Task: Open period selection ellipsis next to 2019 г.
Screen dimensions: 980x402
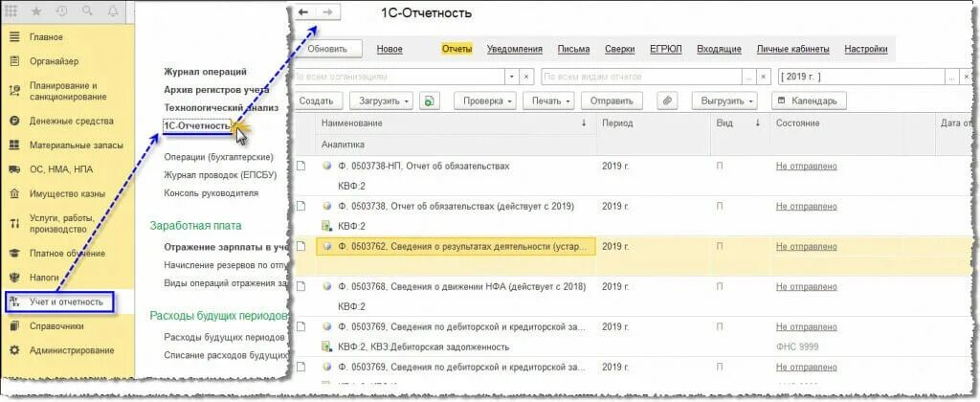Action: (x=951, y=77)
